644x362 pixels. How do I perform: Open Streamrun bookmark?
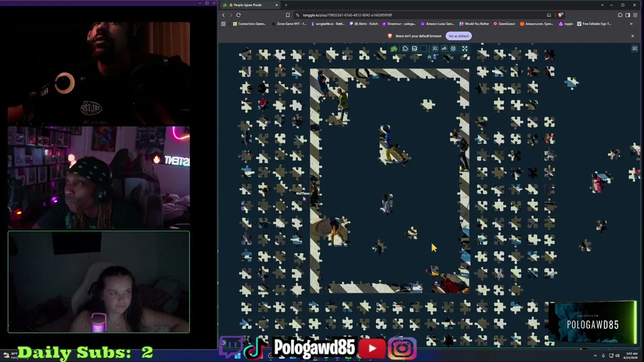point(399,24)
